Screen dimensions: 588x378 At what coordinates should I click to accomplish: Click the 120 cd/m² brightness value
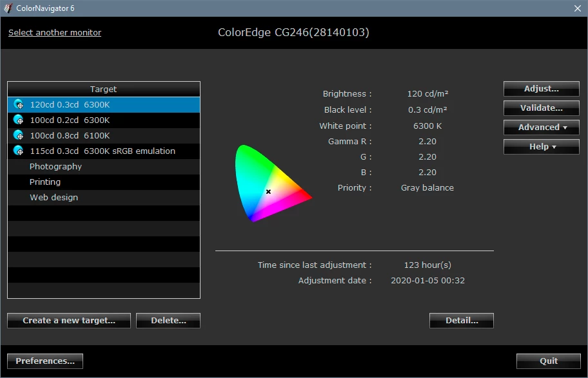[427, 93]
